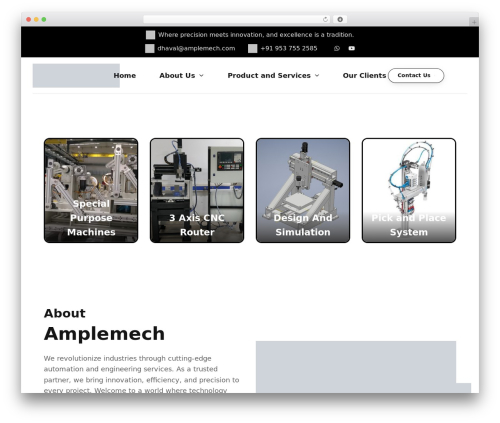This screenshot has width=500, height=423.
Task: Click the dhaval@amplemech.com email link
Action: click(x=196, y=48)
